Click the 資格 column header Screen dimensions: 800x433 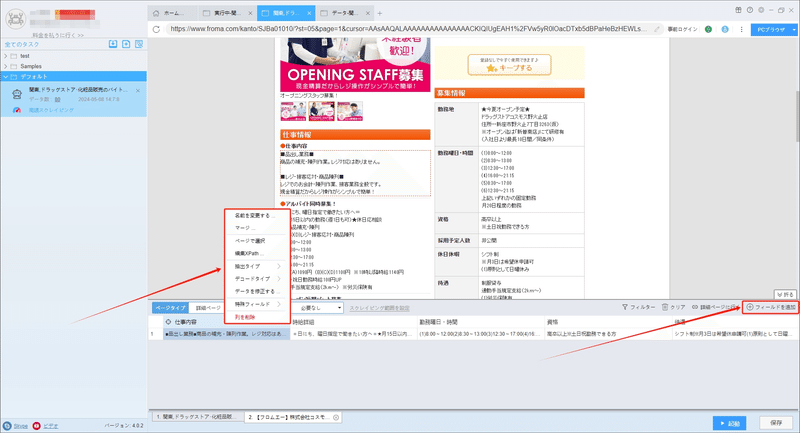[608, 322]
